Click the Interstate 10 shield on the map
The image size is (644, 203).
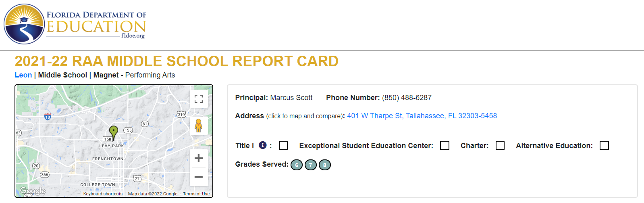pyautogui.click(x=48, y=117)
